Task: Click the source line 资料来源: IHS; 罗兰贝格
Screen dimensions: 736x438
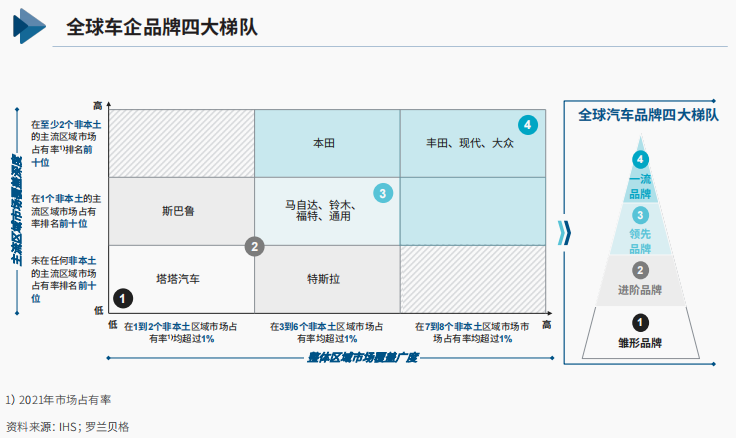Action: (68, 427)
